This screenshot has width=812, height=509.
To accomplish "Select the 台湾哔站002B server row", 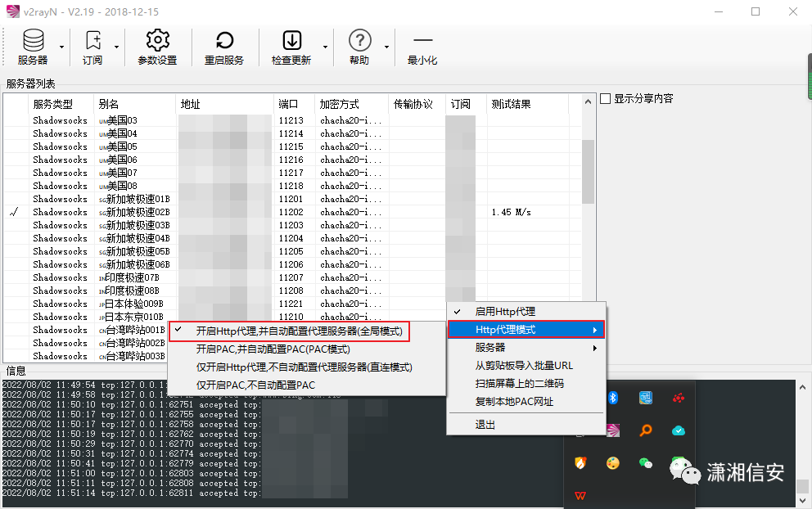I will click(86, 343).
